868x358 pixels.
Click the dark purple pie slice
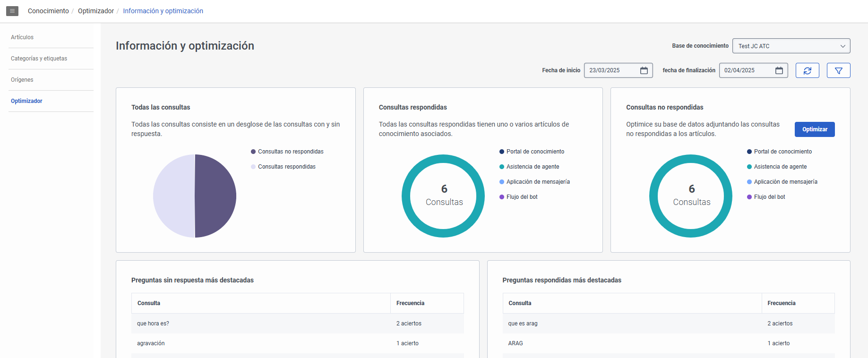pos(215,196)
